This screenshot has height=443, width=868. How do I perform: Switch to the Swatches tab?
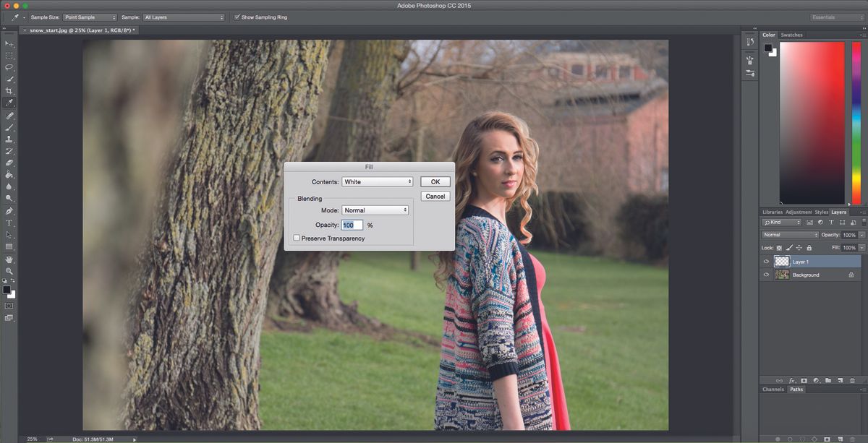792,34
